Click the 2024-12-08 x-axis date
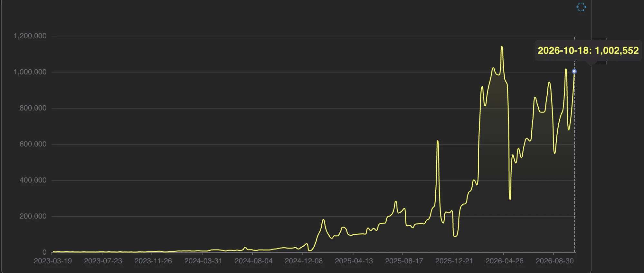 pos(304,261)
